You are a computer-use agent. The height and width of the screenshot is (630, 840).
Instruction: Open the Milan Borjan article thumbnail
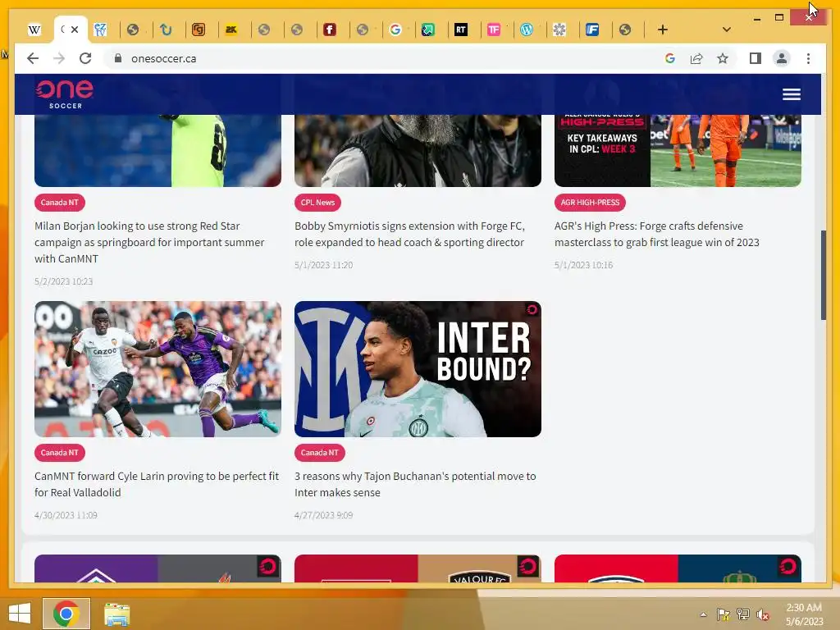[x=157, y=151]
